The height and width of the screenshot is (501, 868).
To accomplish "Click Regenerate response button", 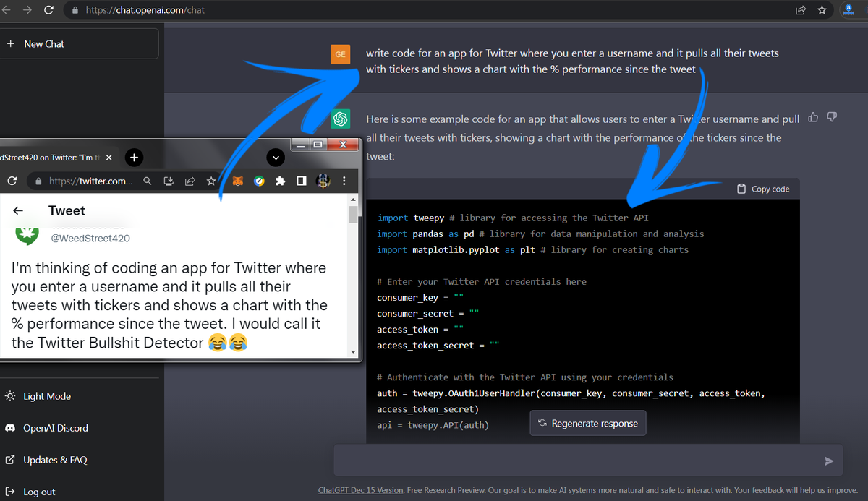I will (x=587, y=423).
